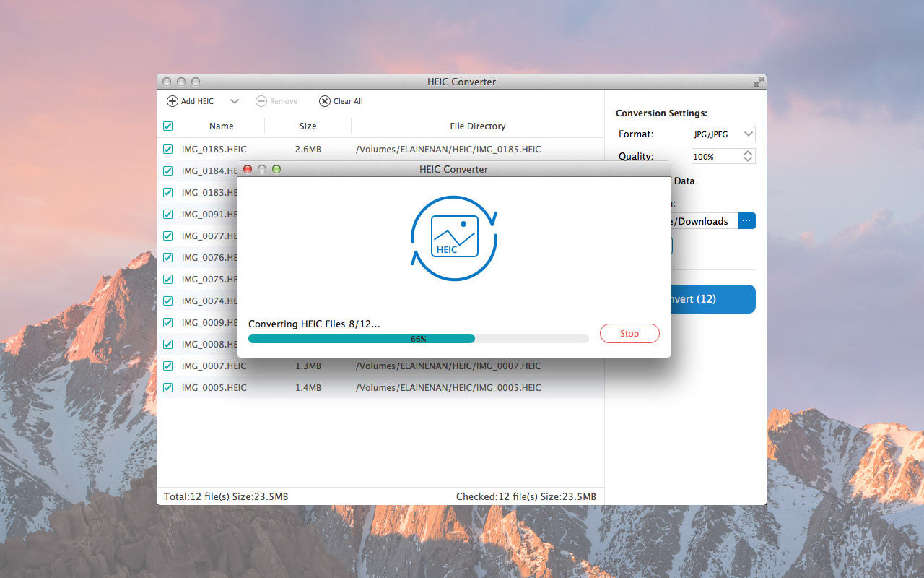The width and height of the screenshot is (924, 578).
Task: Click the blue Convert (12) button
Action: pyautogui.click(x=713, y=299)
